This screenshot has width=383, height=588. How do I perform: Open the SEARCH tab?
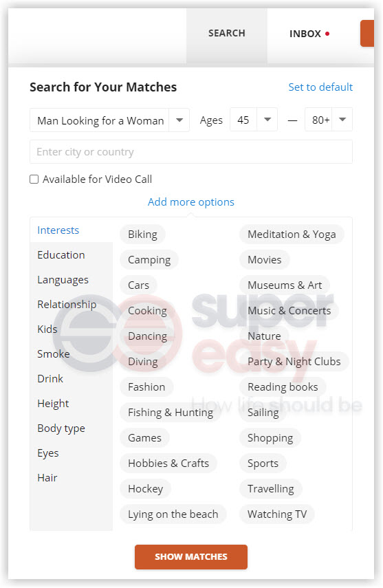(227, 35)
